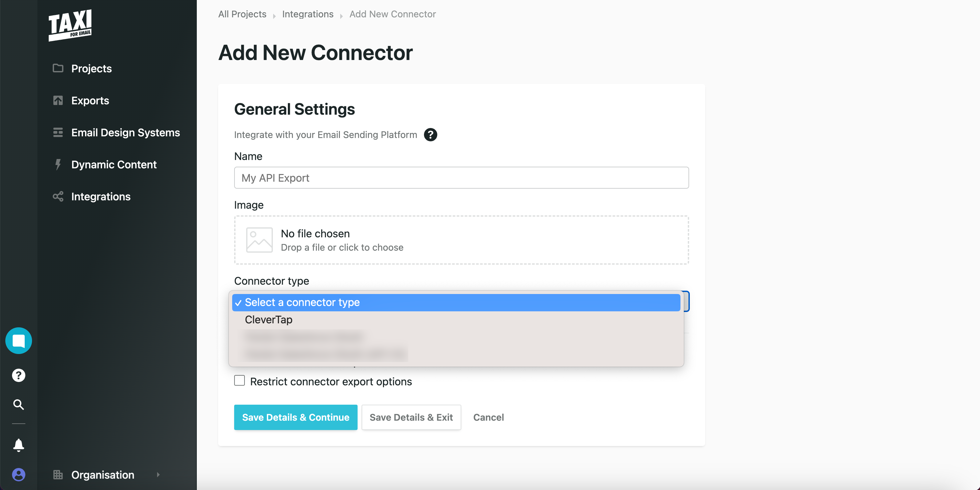Viewport: 980px width, 490px height.
Task: Click the Taxi for Email logo
Action: pos(70,25)
